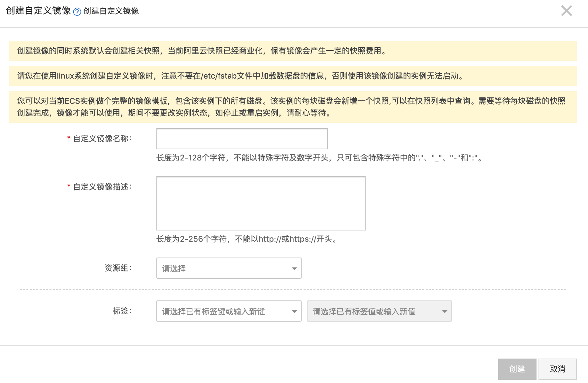Image resolution: width=588 pixels, height=383 pixels.
Task: Select the snapshot fee warning banner
Action: tap(293, 51)
